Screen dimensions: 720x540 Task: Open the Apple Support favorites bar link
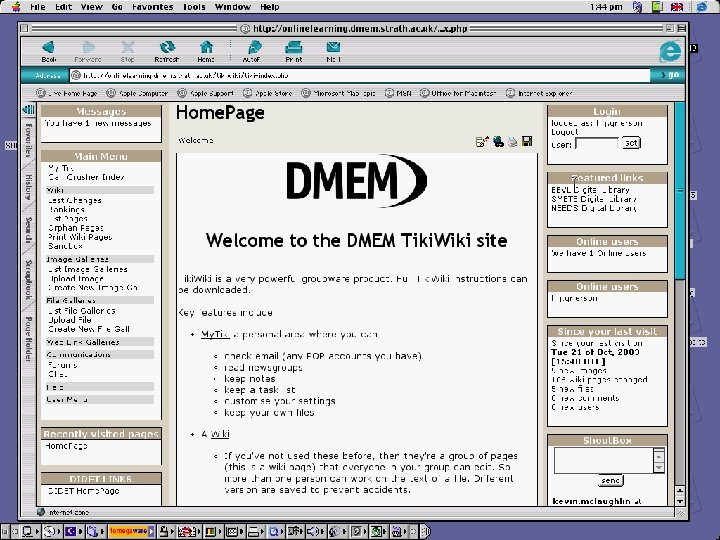click(206, 93)
